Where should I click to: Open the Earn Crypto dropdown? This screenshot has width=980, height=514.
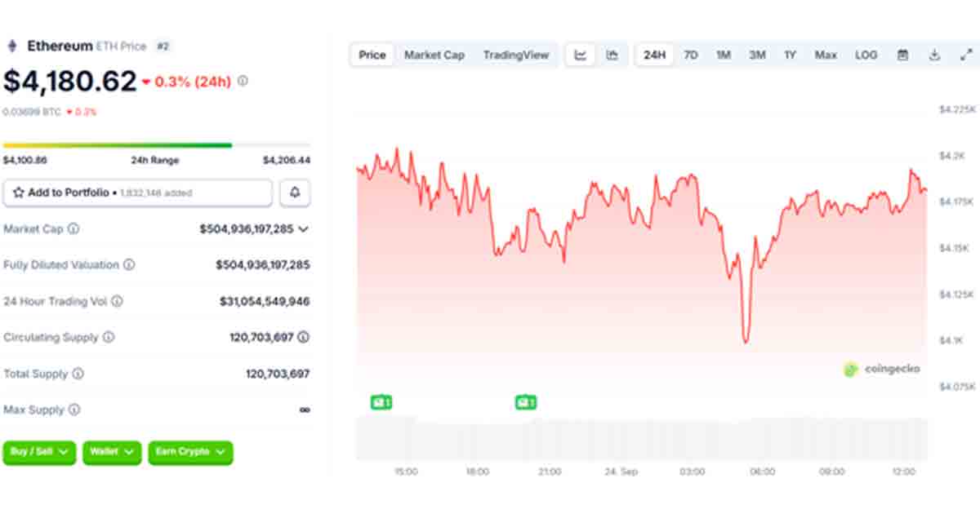coord(189,452)
